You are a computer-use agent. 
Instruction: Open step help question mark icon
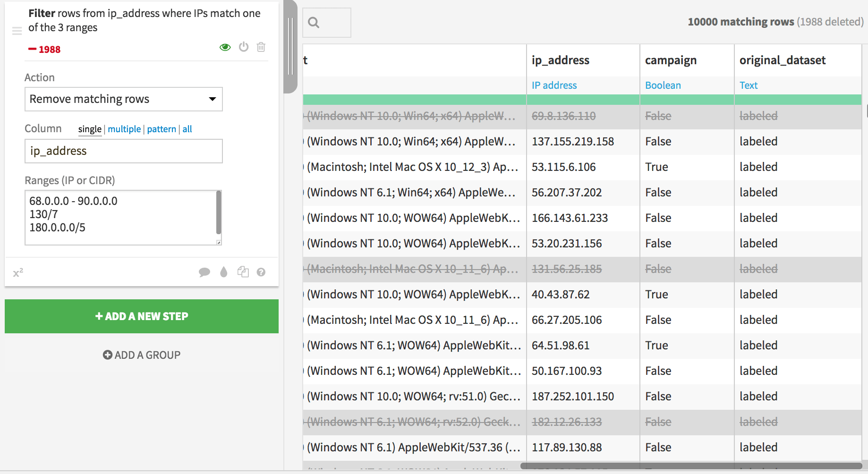[261, 272]
